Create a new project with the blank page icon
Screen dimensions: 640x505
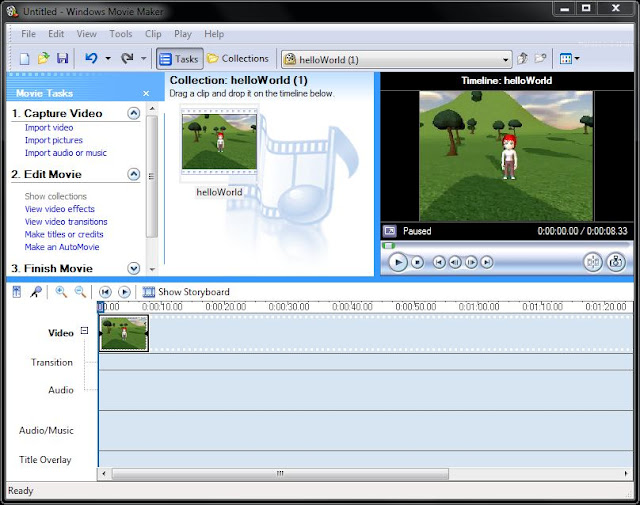[x=24, y=59]
